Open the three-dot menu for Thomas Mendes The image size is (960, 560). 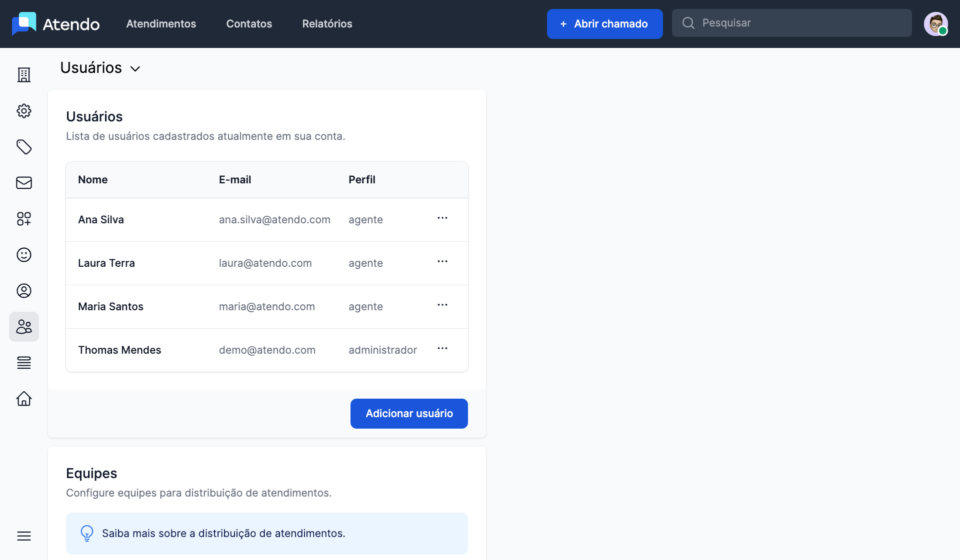point(442,349)
